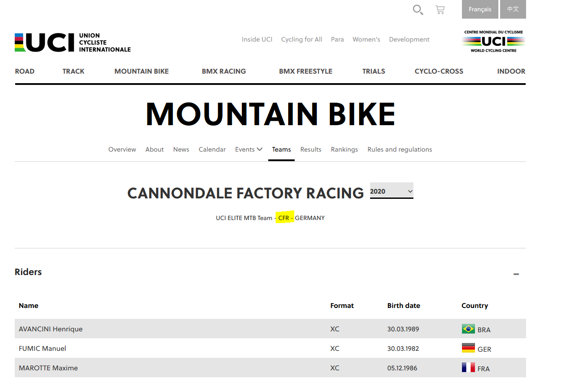The width and height of the screenshot is (569, 392).
Task: Switch language to Français
Action: pos(480,9)
